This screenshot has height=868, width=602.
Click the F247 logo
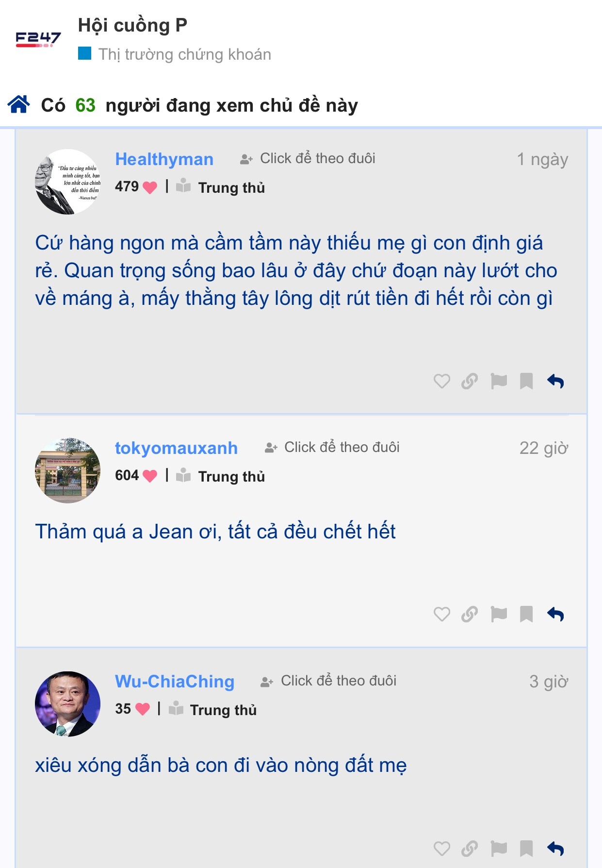pyautogui.click(x=38, y=39)
